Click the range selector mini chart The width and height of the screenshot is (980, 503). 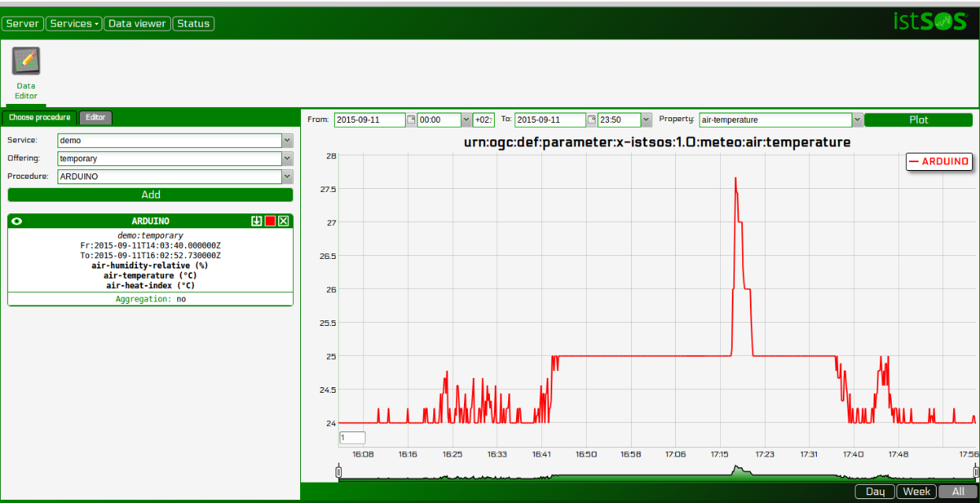658,472
